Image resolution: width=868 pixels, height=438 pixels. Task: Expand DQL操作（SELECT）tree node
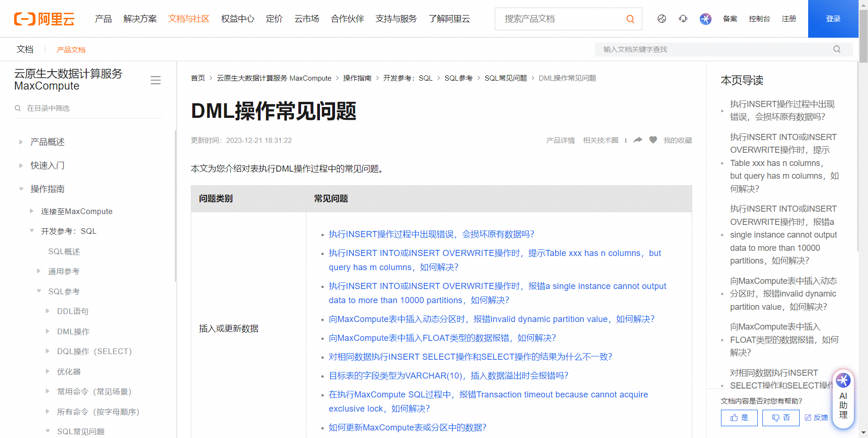click(x=48, y=351)
